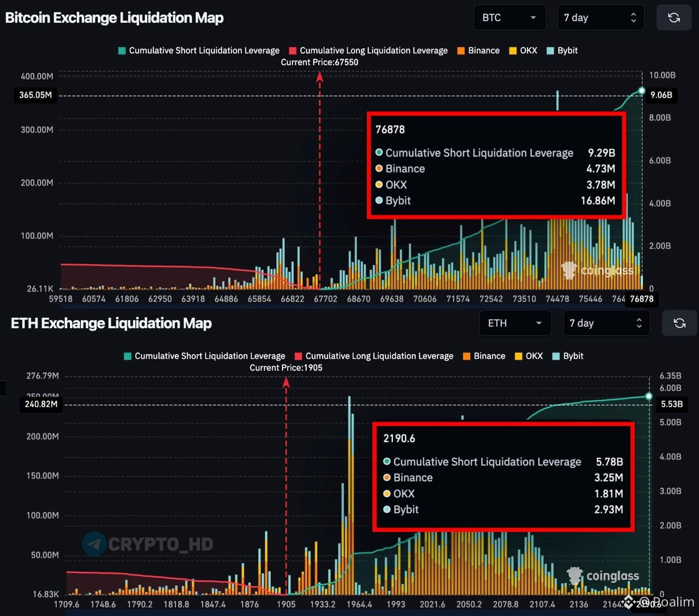
Task: Click the 63918 x-axis price label
Action: pos(193,299)
